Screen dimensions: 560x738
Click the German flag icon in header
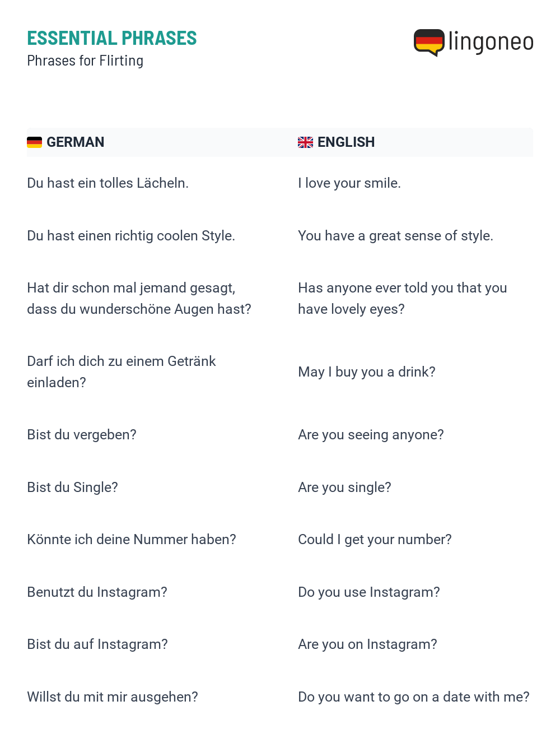pyautogui.click(x=35, y=142)
